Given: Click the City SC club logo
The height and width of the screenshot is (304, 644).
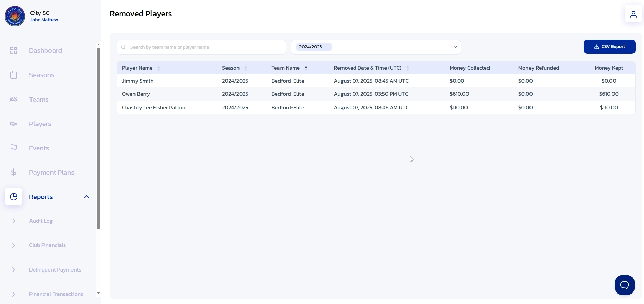Looking at the screenshot, I should click(x=15, y=16).
